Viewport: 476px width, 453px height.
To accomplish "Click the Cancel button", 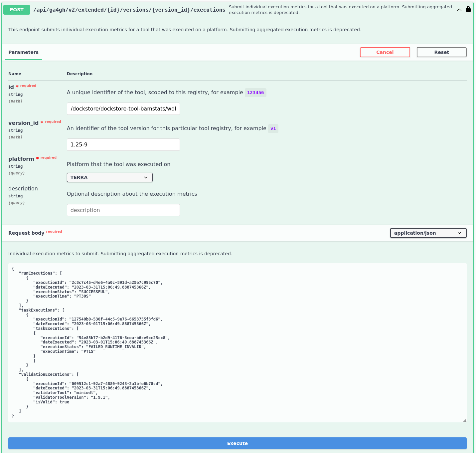I will pyautogui.click(x=385, y=52).
